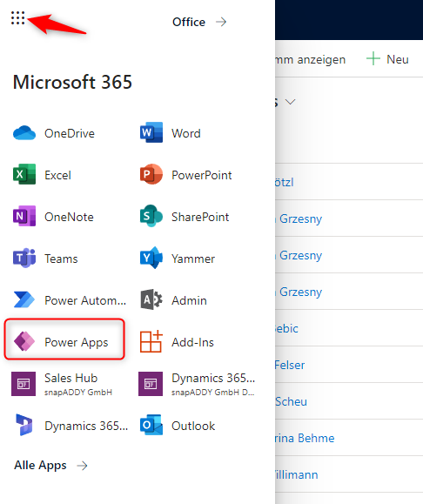
Task: Click the PowerPoint text label
Action: click(202, 175)
